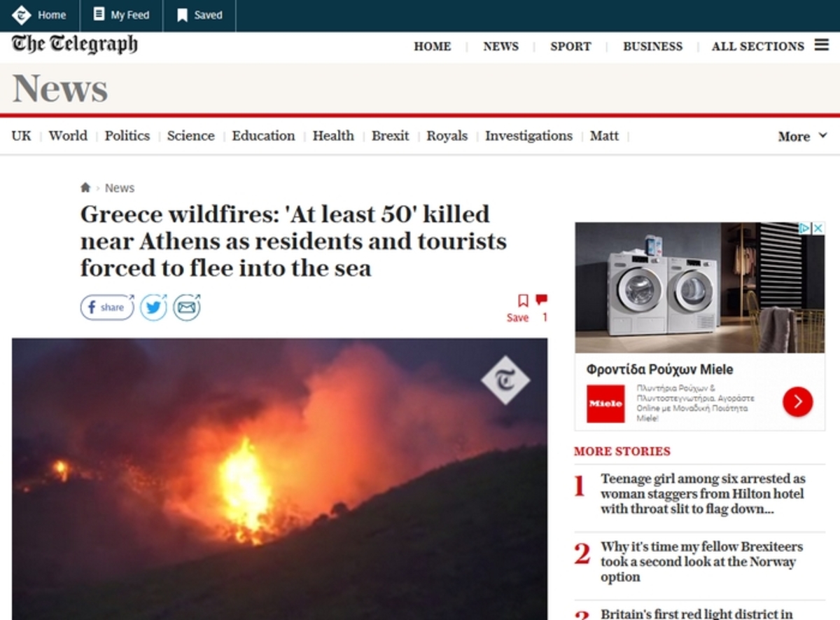Open the My Feed tab
The width and height of the screenshot is (840, 620).
(x=121, y=15)
